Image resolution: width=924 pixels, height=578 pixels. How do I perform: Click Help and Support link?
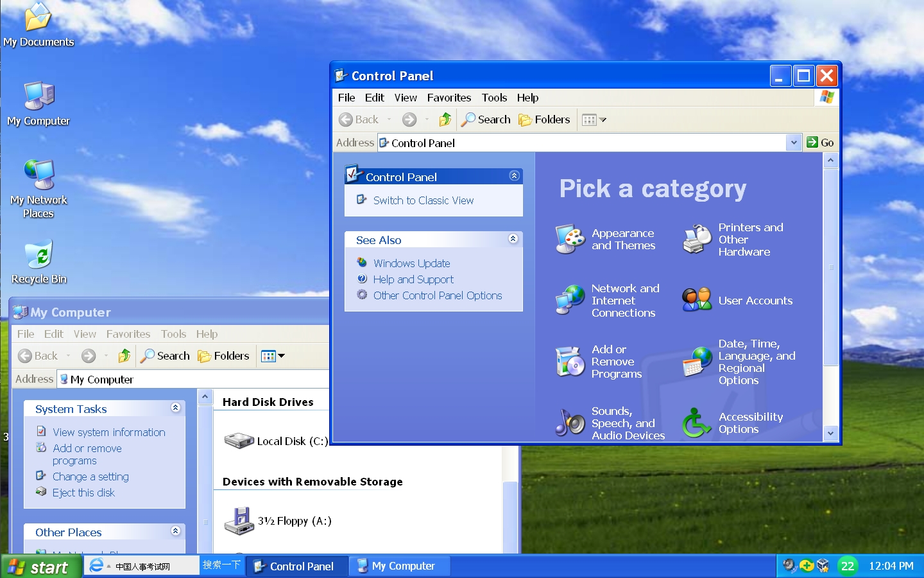click(413, 279)
